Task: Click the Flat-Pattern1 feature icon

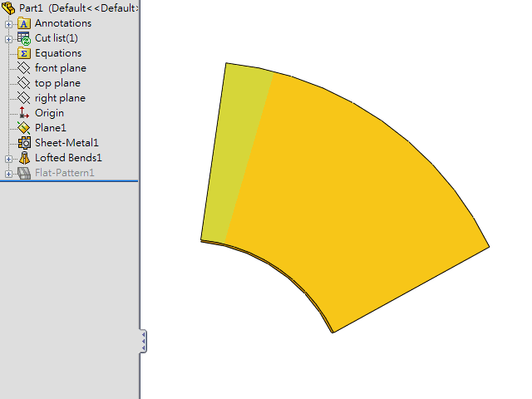Action: [x=24, y=173]
